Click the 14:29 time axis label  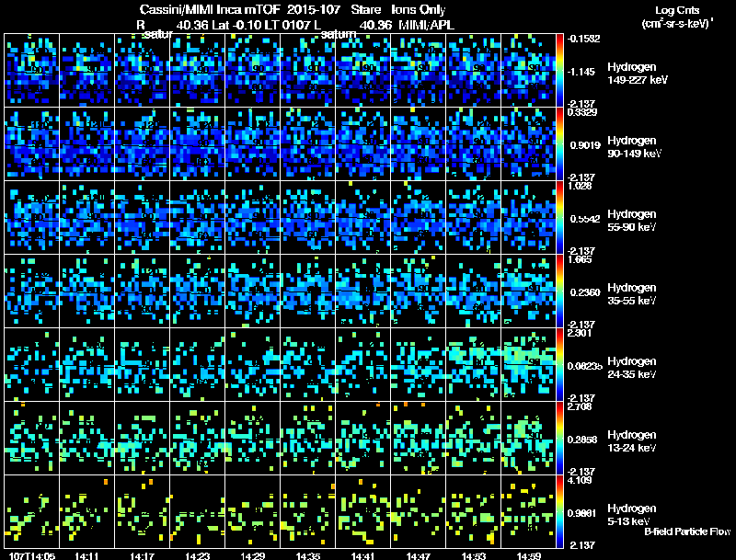tap(252, 556)
